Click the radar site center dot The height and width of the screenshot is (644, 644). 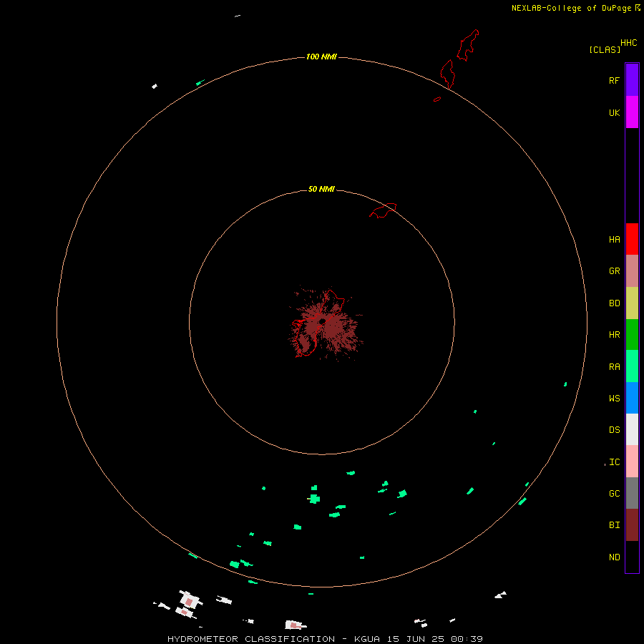pos(323,321)
